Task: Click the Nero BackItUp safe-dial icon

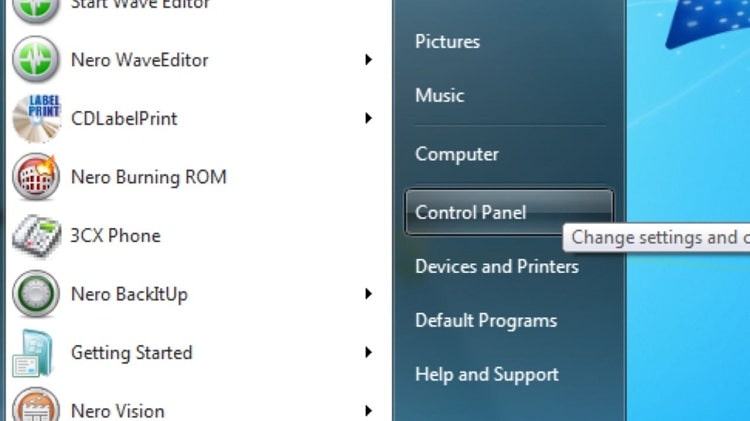Action: pos(36,294)
